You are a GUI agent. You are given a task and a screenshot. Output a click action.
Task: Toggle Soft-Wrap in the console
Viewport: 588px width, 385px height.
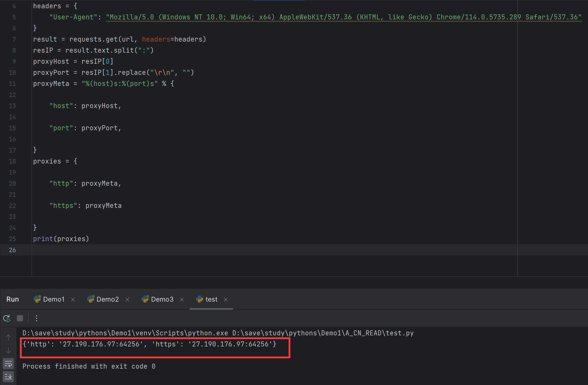[8, 364]
